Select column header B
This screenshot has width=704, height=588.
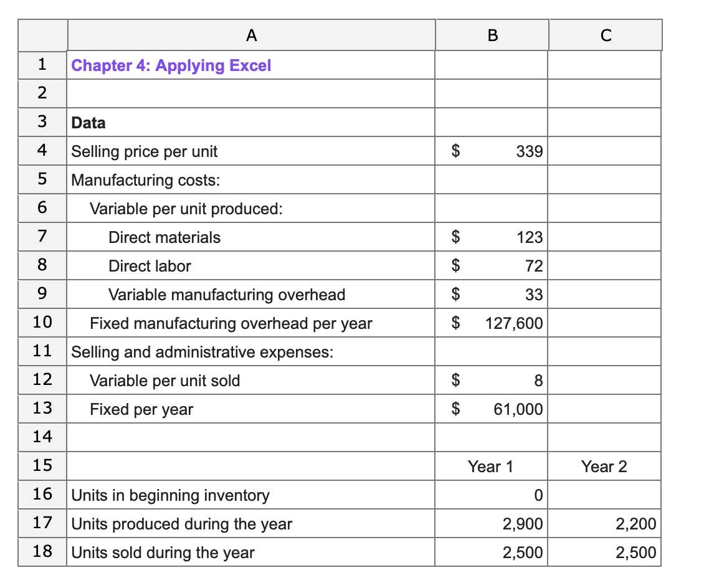[492, 35]
